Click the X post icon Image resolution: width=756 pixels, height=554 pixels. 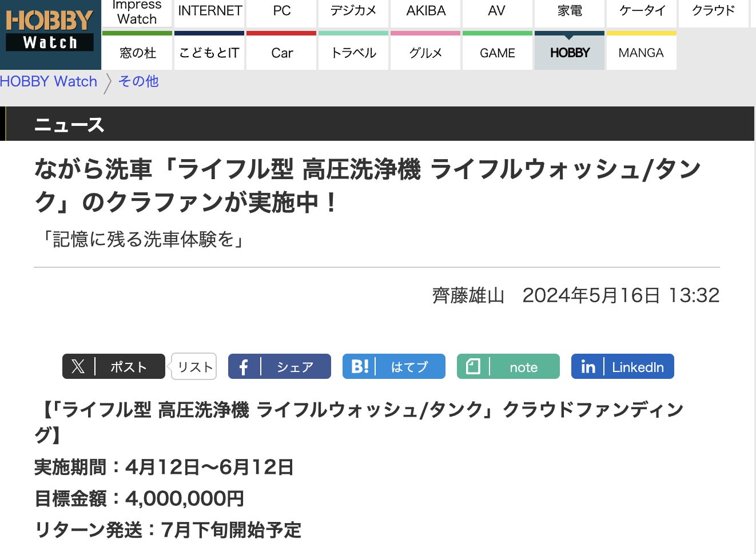click(78, 367)
